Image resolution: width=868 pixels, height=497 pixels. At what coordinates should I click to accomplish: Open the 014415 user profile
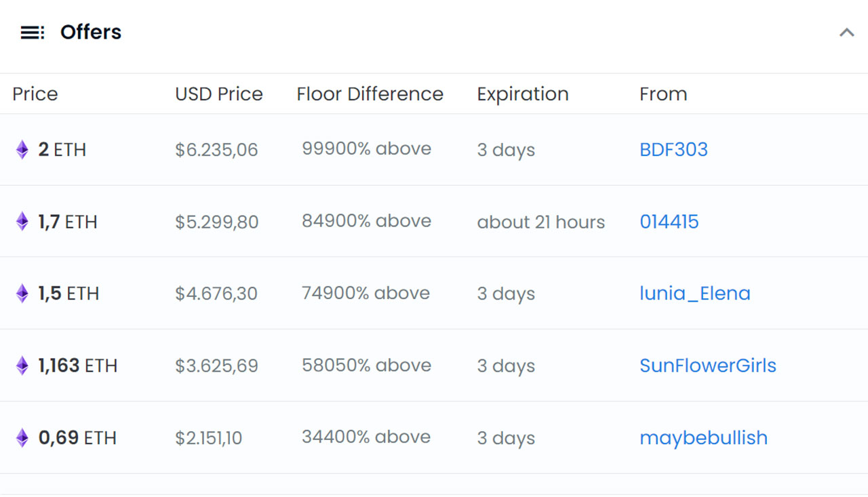tap(669, 222)
